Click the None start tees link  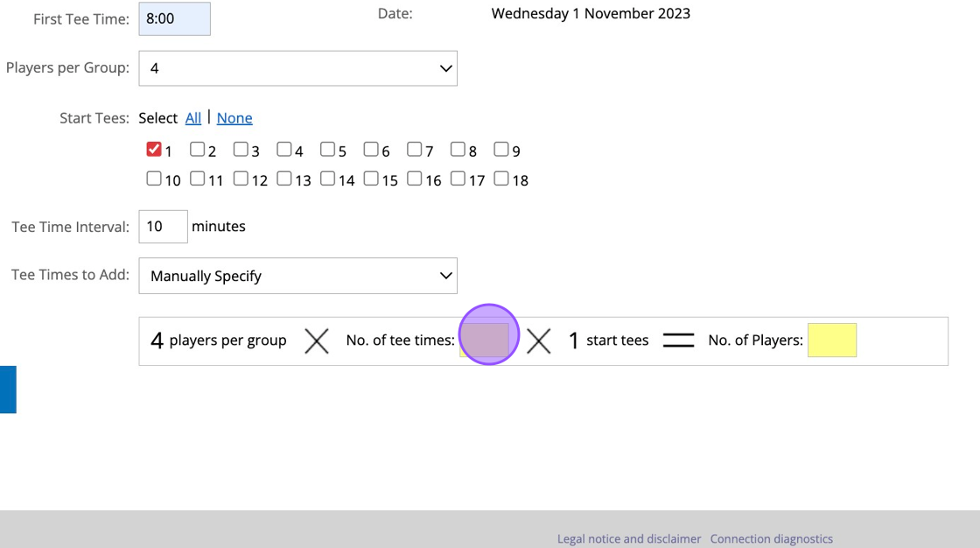(x=234, y=118)
